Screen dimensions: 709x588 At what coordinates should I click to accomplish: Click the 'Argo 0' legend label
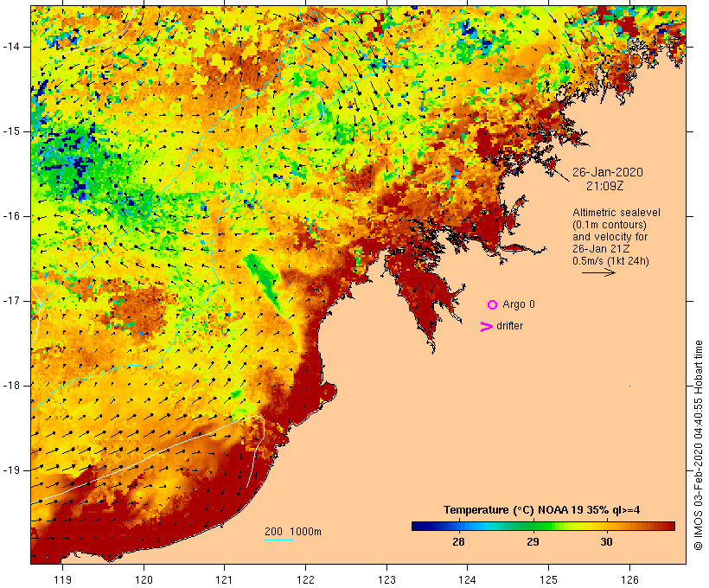click(x=519, y=304)
